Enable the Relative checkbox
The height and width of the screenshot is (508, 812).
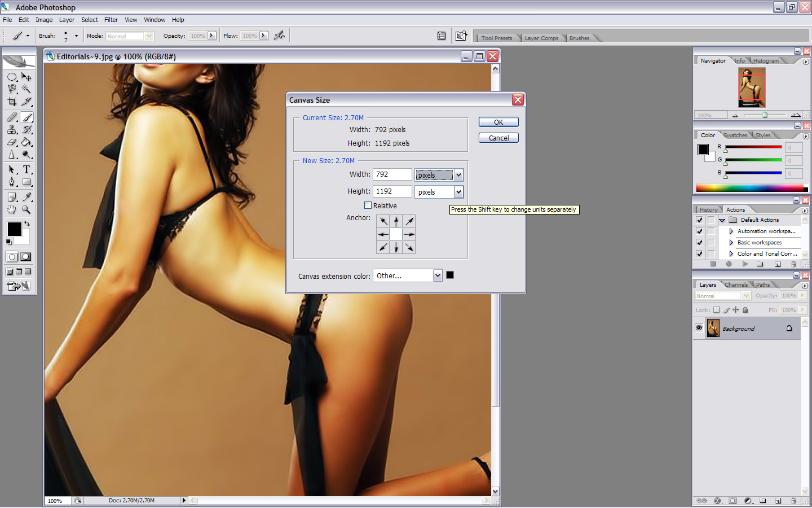coord(368,205)
